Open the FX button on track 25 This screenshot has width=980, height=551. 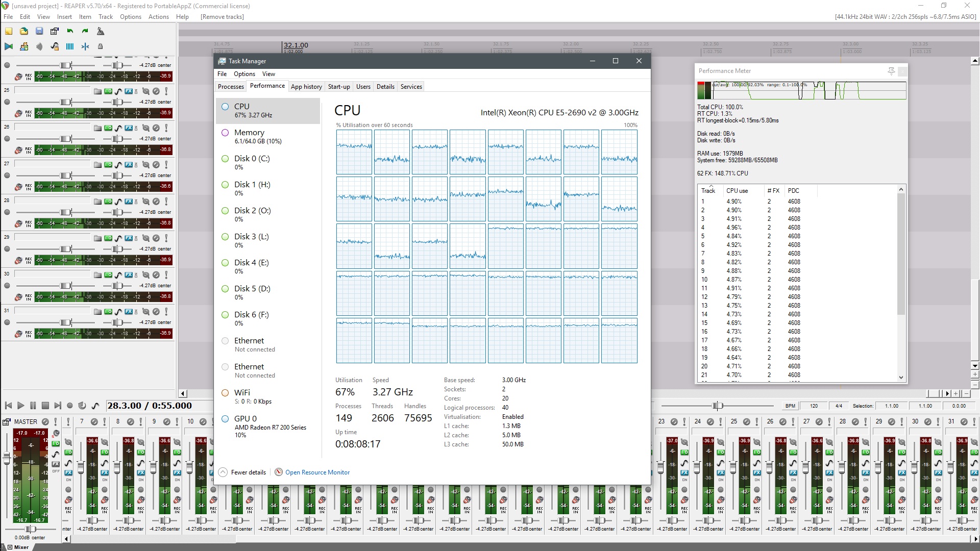(129, 91)
